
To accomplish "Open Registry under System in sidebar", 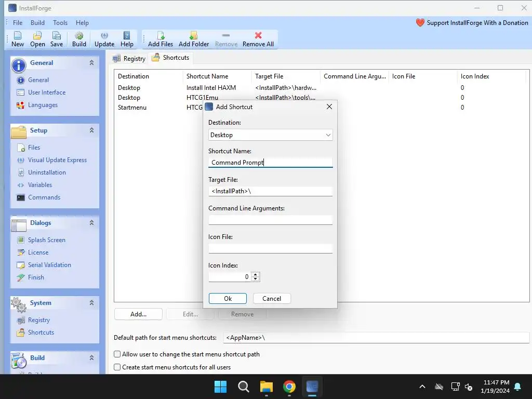I will tap(38, 320).
